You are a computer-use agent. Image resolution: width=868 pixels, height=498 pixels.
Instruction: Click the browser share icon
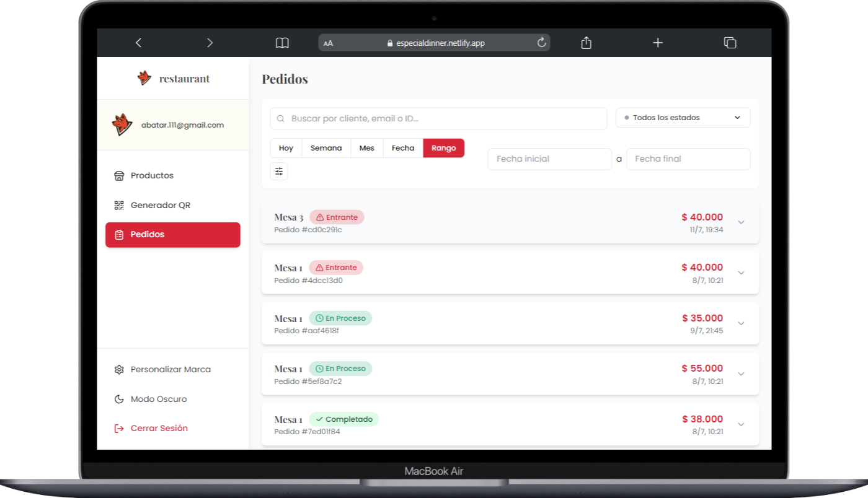point(586,43)
